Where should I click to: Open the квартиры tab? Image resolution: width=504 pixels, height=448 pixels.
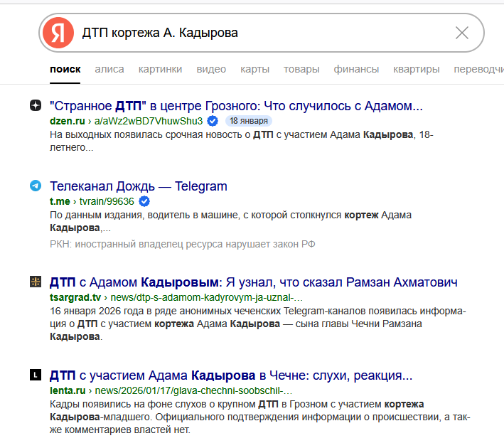[x=416, y=69]
